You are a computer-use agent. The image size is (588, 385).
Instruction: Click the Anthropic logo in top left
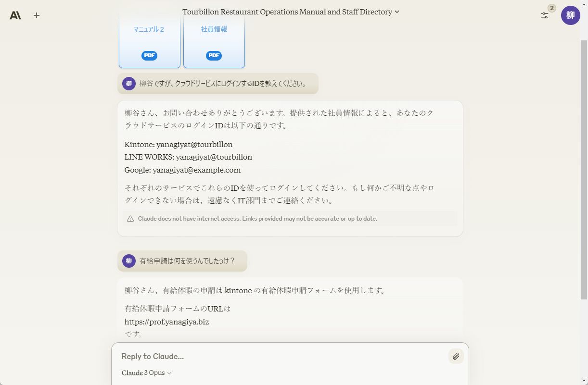click(15, 15)
